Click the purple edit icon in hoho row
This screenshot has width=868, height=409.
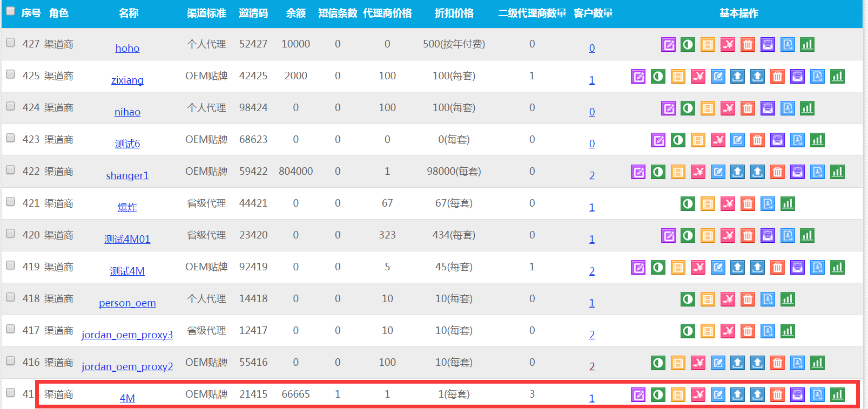pos(668,45)
